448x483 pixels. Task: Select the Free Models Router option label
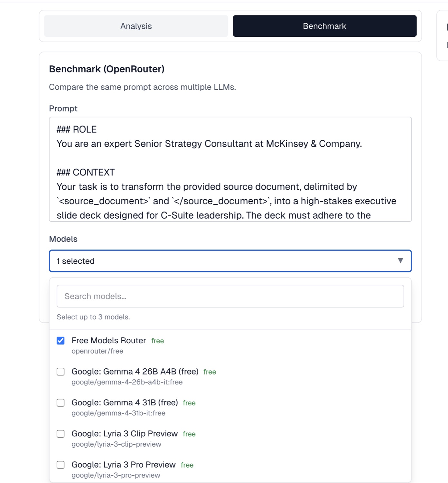click(x=109, y=341)
